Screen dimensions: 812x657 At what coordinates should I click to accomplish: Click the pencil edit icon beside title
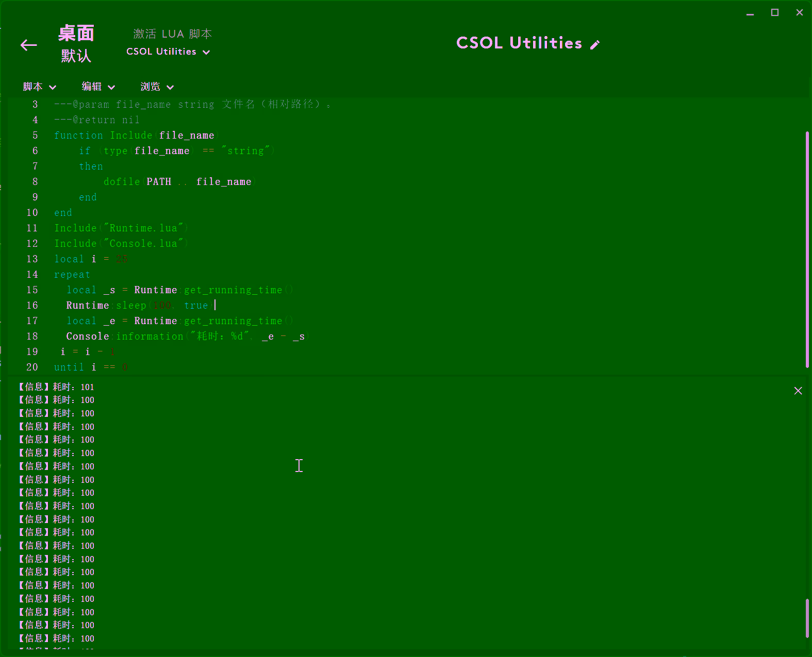[x=595, y=45]
